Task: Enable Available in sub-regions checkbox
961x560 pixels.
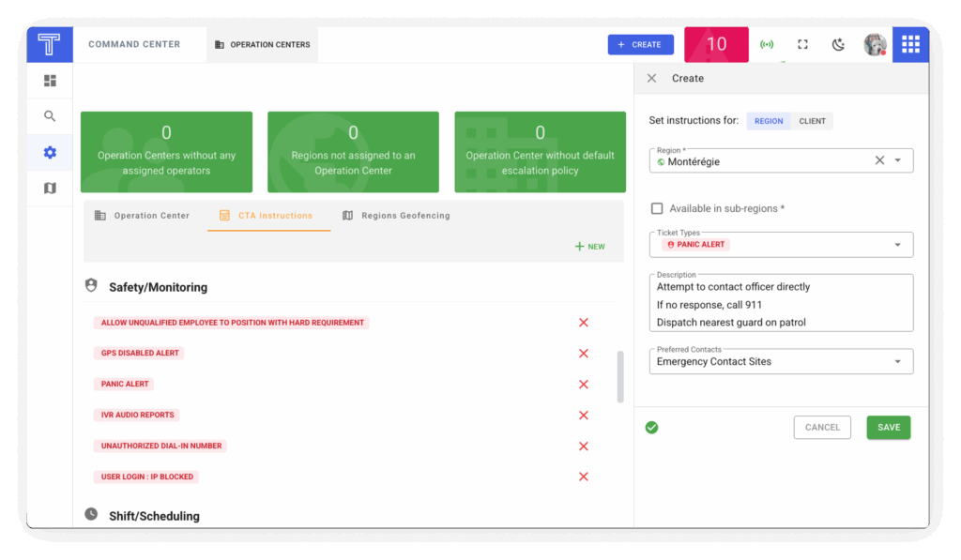Action: click(x=657, y=208)
